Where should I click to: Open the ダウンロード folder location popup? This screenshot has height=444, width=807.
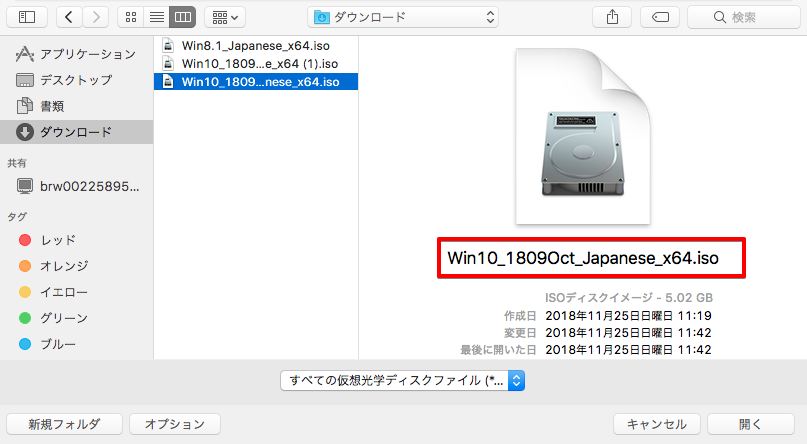(x=403, y=17)
